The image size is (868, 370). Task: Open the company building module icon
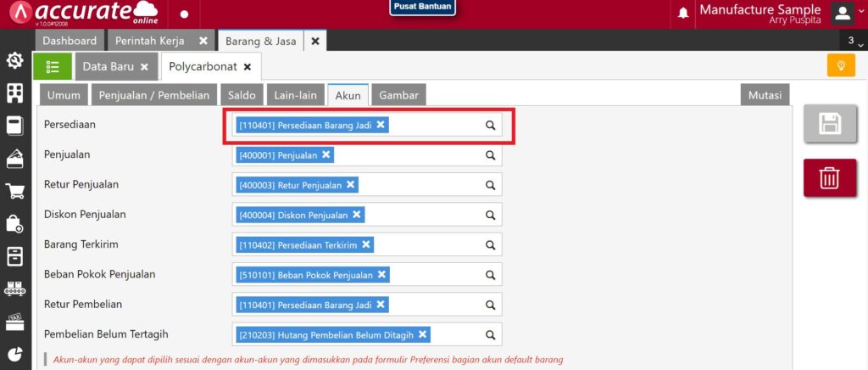15,93
